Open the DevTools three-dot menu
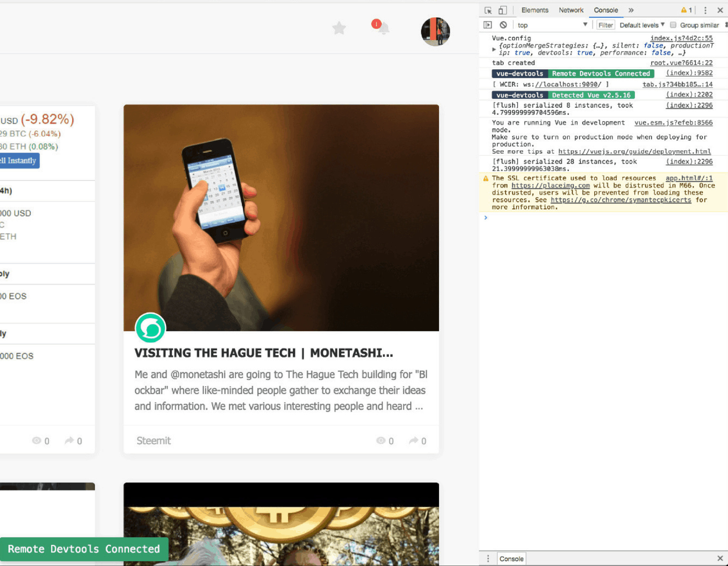The width and height of the screenshot is (728, 566). coord(705,10)
